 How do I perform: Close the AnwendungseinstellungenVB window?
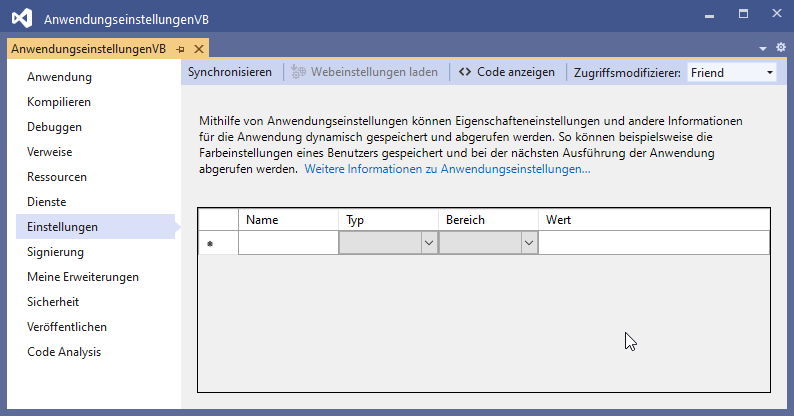pos(777,14)
